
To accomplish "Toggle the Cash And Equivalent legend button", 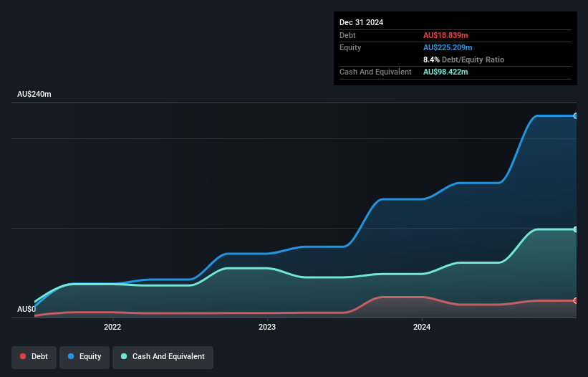I will pos(163,357).
